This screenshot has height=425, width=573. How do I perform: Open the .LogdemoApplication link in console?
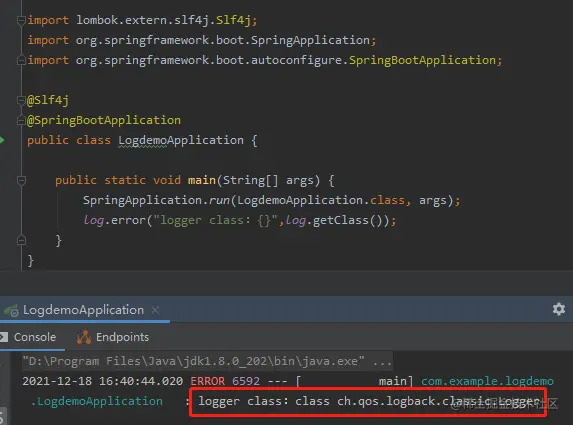tap(96, 401)
